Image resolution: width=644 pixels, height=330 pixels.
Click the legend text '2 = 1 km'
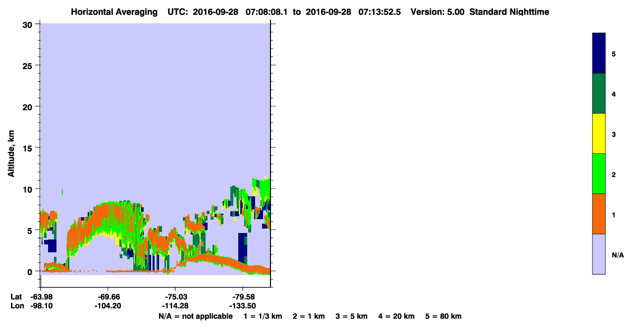point(309,316)
